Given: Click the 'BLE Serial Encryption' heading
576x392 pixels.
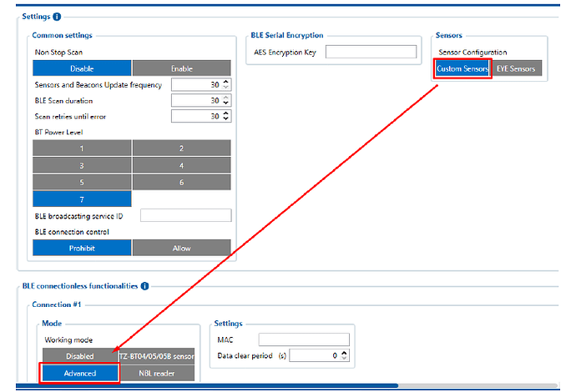Looking at the screenshot, I should coord(287,35).
